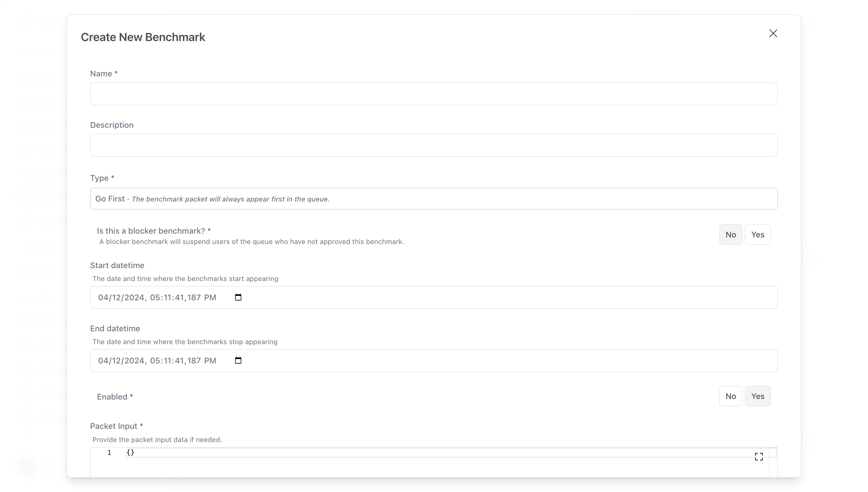Select Yes for blocker benchmark

(x=757, y=235)
